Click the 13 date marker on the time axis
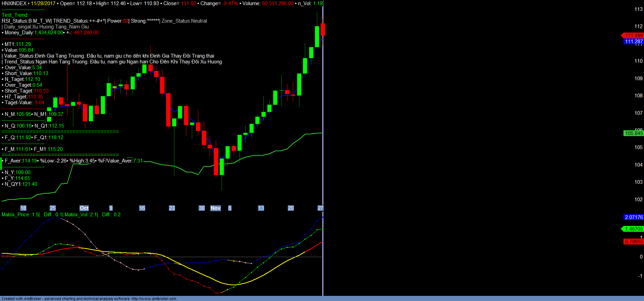 [x=261, y=208]
